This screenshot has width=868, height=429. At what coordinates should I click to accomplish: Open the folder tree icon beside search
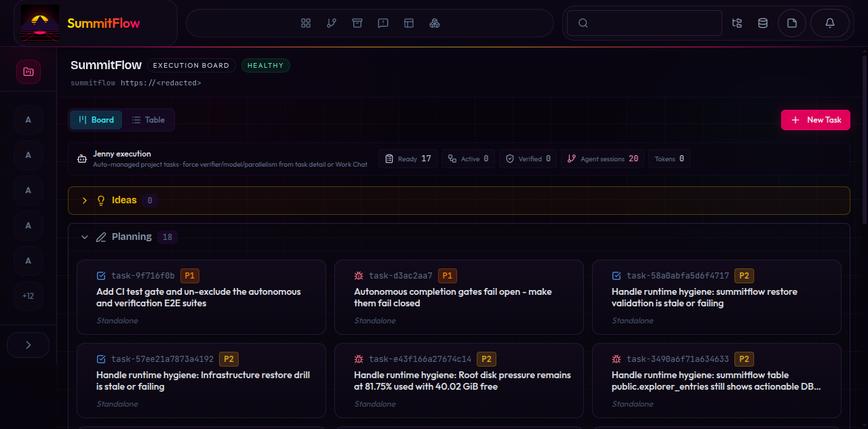coord(737,23)
